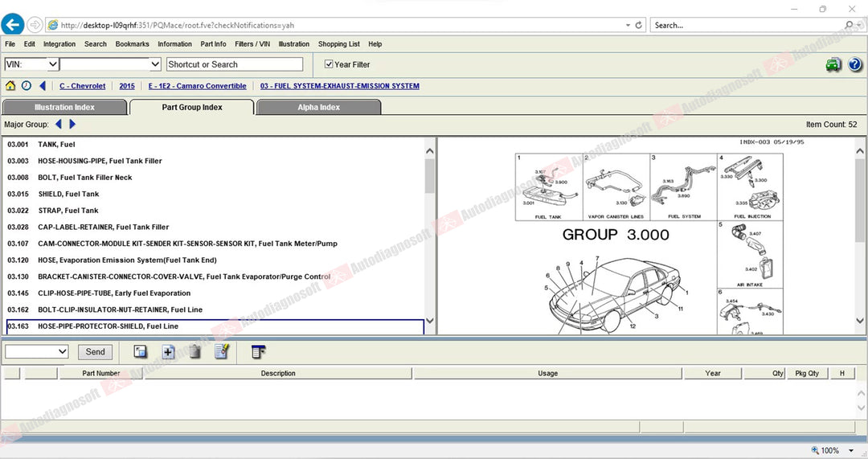
Task: Click the browser Search... field
Action: [747, 25]
